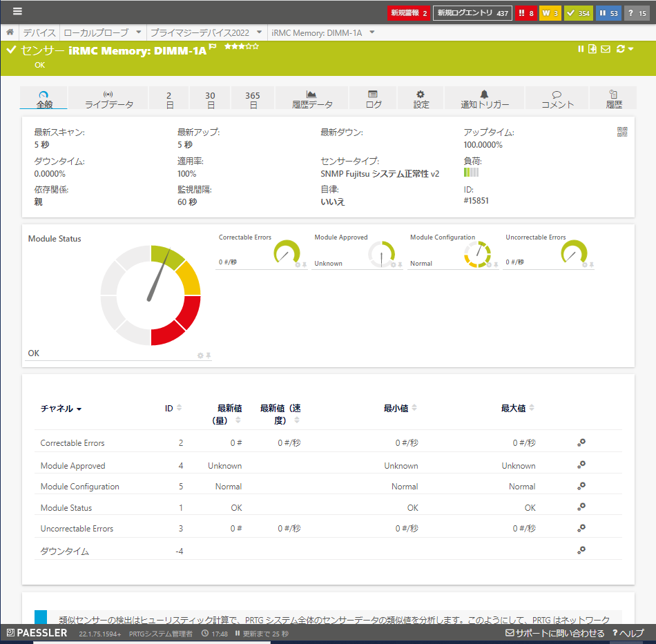Open the ログ tab
The image size is (656, 644).
coord(373,99)
